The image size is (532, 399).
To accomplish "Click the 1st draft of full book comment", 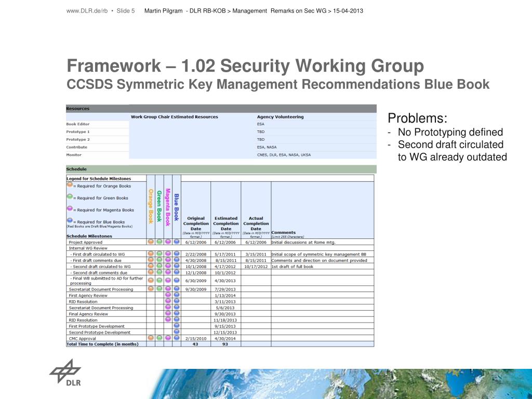I will click(292, 267).
